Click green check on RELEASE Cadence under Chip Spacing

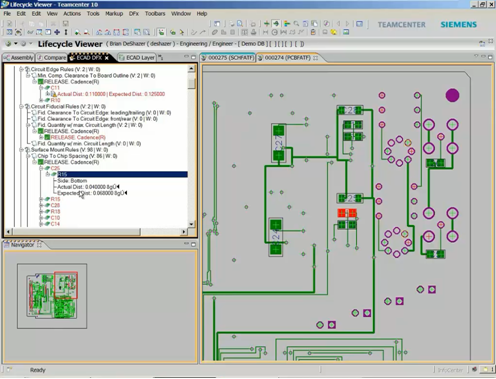point(40,162)
